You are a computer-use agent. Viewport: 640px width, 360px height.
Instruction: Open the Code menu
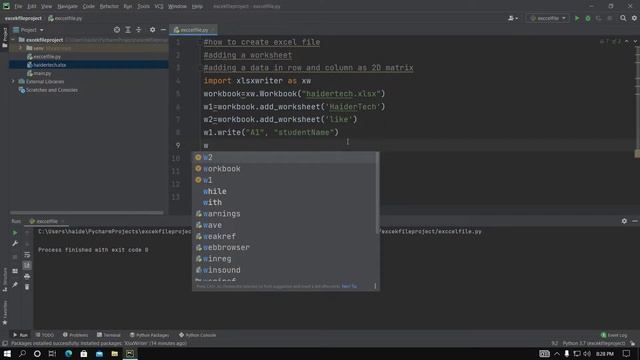point(89,7)
